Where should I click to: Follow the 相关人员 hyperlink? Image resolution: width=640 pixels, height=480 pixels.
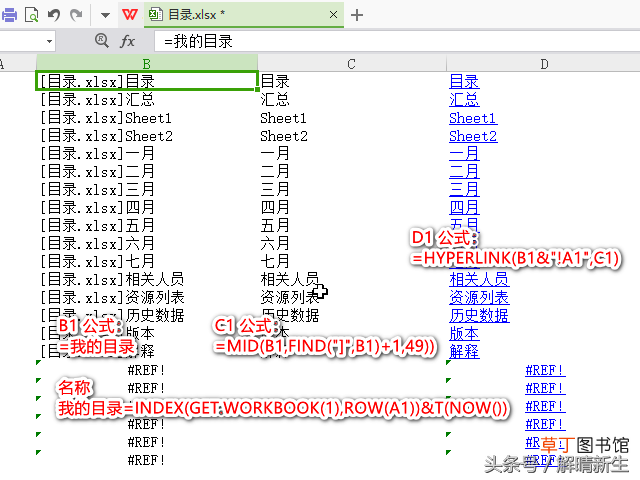click(479, 280)
